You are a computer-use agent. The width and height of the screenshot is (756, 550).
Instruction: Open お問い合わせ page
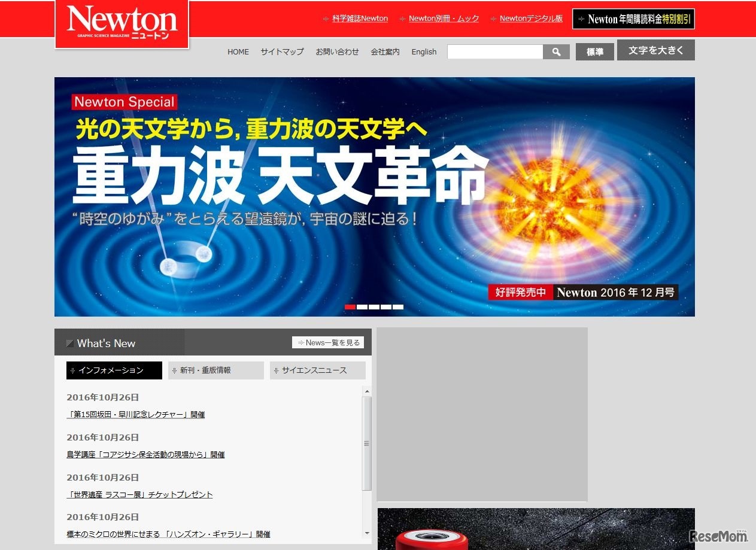click(337, 52)
